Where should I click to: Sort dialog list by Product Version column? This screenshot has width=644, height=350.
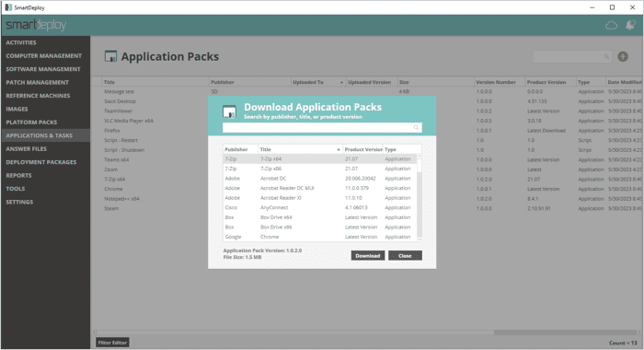tap(363, 149)
